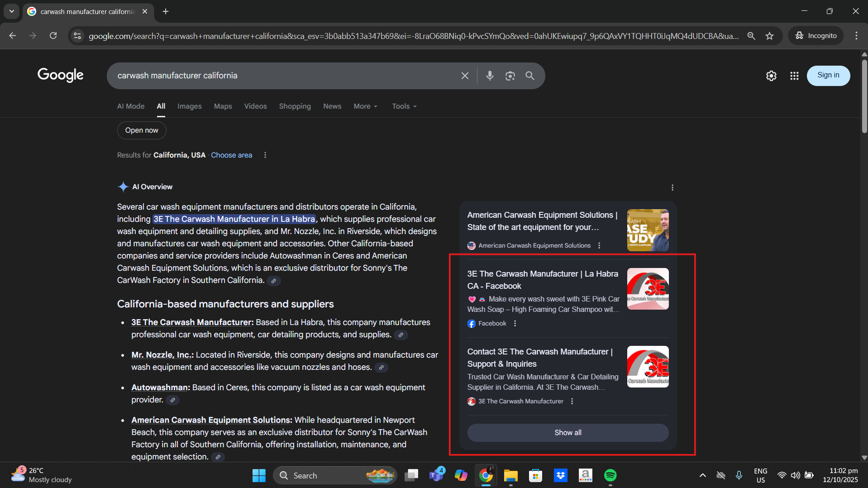Open Google apps grid

794,76
